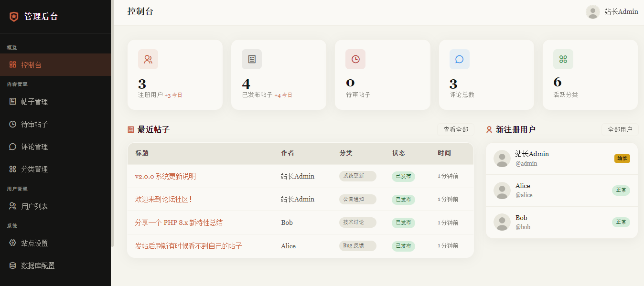The height and width of the screenshot is (286, 644).
Task: Open post v2.0.0 系统更新说明
Action: click(x=165, y=176)
